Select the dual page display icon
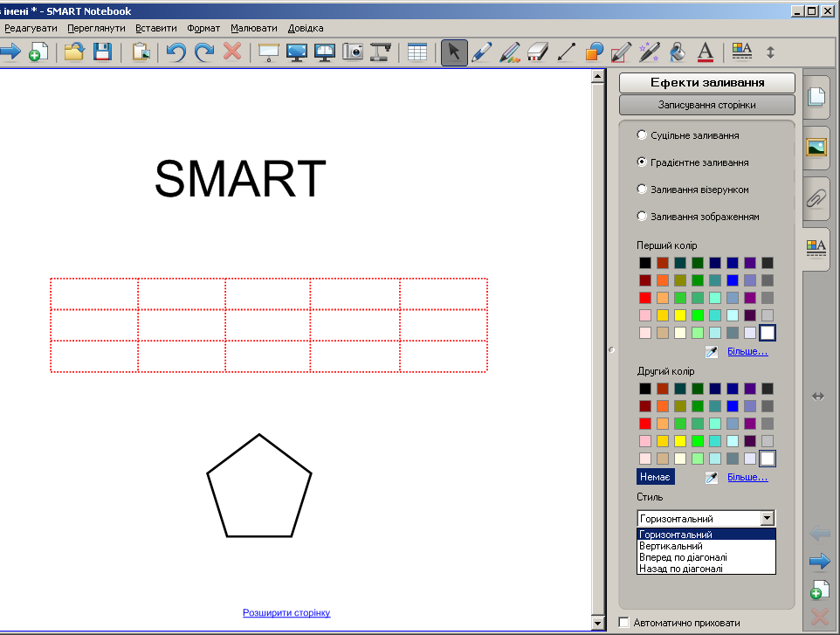 (x=325, y=52)
